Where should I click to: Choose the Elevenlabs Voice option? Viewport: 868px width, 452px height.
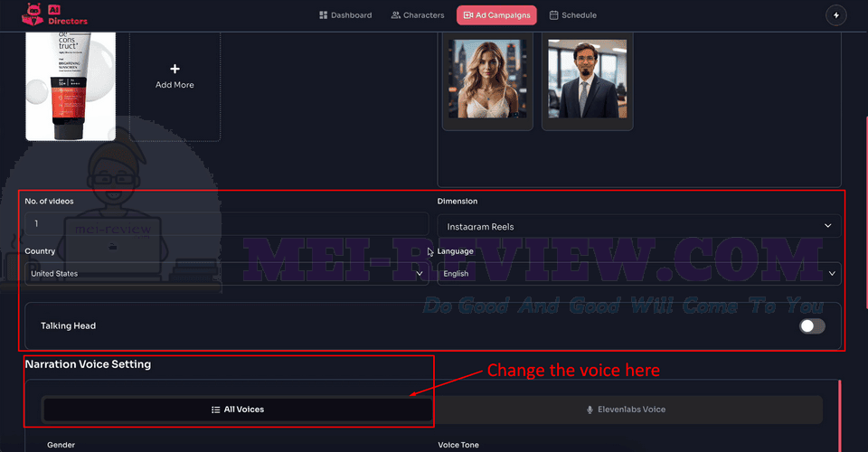click(627, 410)
